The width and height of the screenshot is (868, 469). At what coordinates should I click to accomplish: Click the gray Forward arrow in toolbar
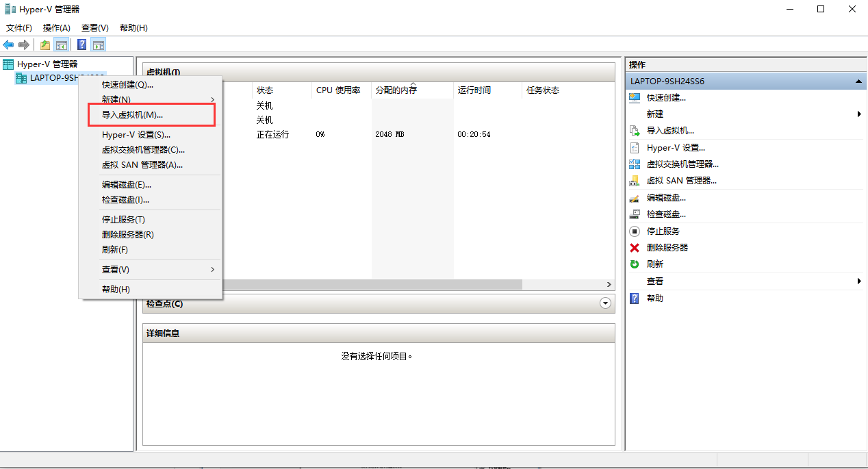tap(24, 45)
